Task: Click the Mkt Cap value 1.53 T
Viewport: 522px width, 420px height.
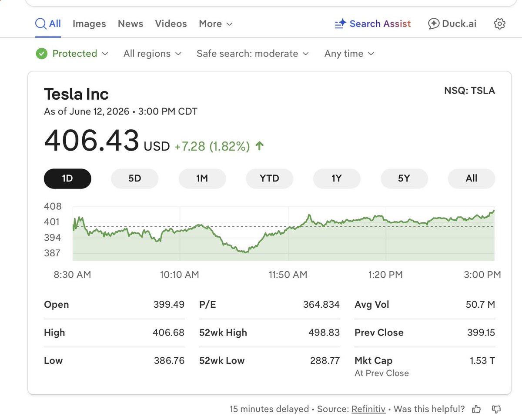Action: 482,360
